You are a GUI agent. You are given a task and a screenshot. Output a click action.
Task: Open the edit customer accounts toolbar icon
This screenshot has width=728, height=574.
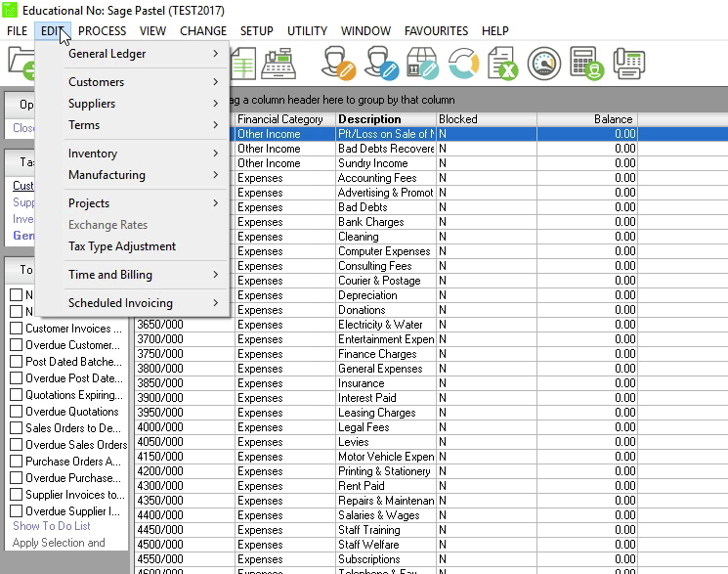pos(338,64)
